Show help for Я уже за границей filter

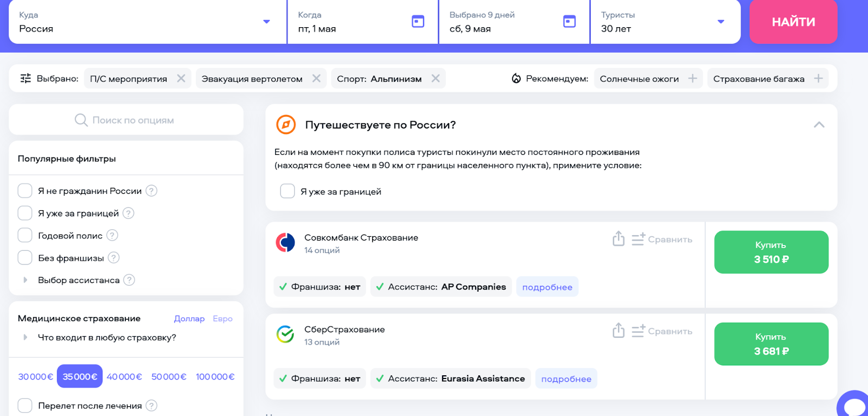click(x=129, y=213)
